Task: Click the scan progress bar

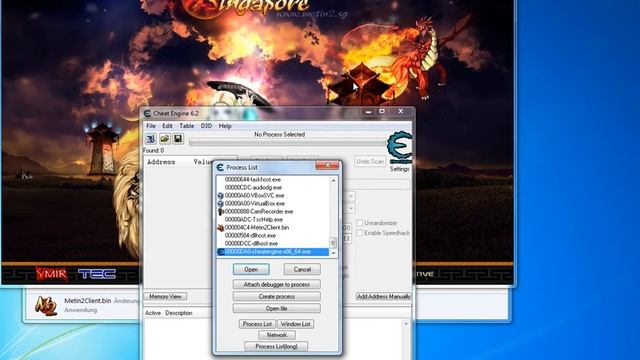Action: 287,142
